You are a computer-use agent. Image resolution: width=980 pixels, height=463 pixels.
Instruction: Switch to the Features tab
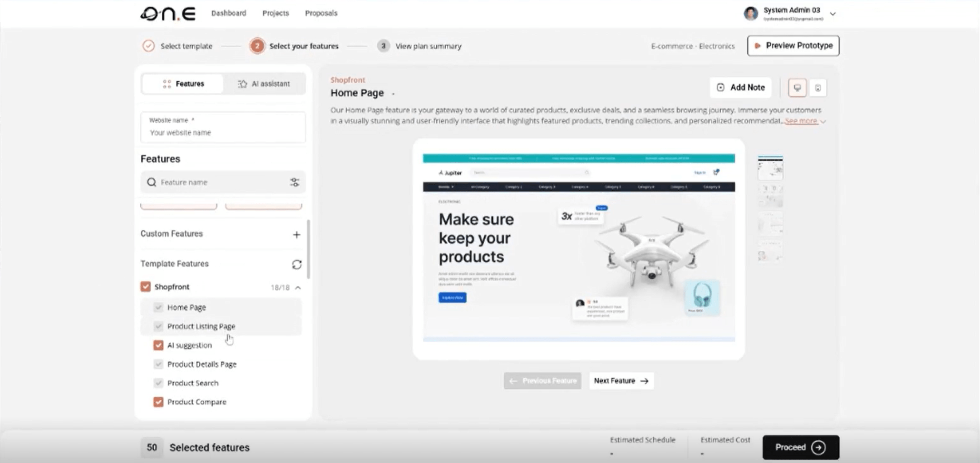[x=183, y=84]
